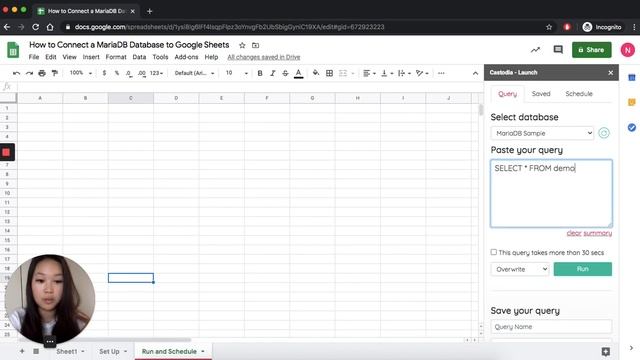This screenshot has width=640, height=360.
Task: Hide the menus with collapse arrow
Action: tap(475, 73)
